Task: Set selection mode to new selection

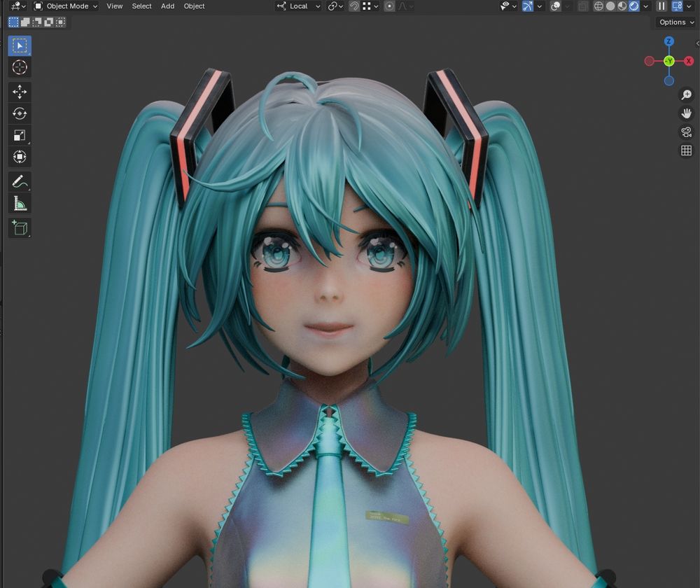Action: coord(13,22)
